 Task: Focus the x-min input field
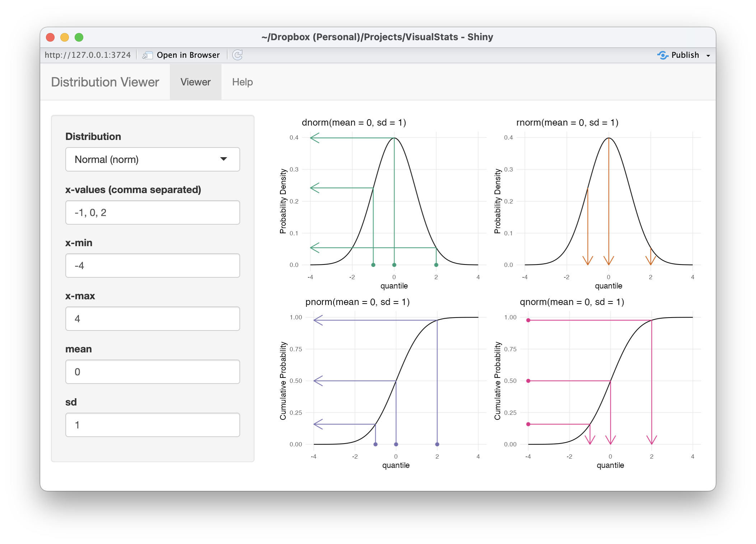[153, 266]
